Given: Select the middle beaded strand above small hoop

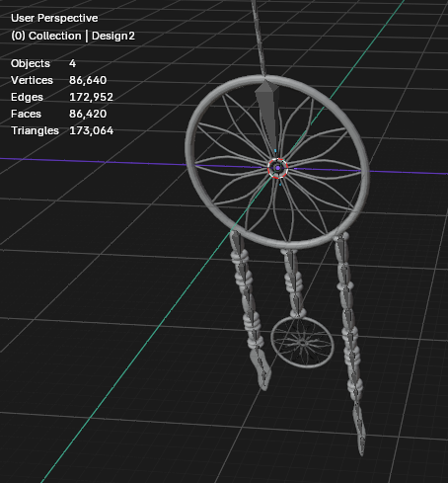Looking at the screenshot, I should 294,282.
